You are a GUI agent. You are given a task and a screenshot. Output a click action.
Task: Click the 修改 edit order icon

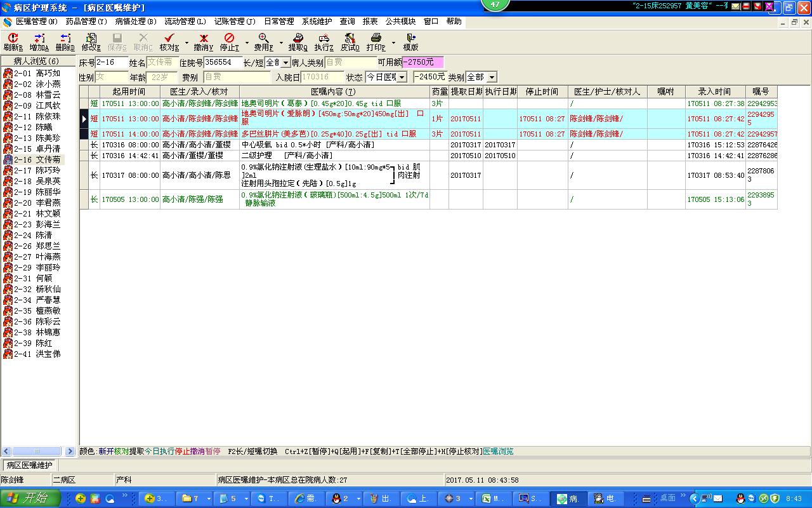coord(91,38)
